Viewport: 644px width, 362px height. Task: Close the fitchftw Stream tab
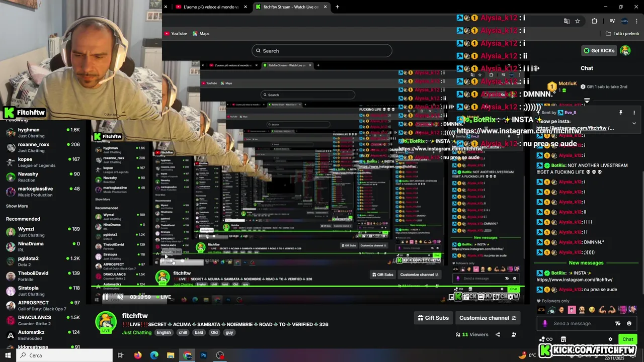[x=326, y=7]
